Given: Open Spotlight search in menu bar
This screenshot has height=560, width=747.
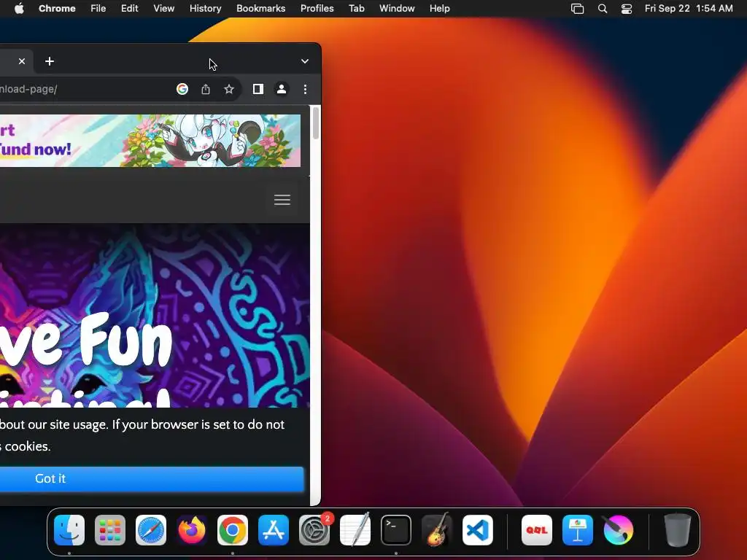Looking at the screenshot, I should click(x=602, y=9).
